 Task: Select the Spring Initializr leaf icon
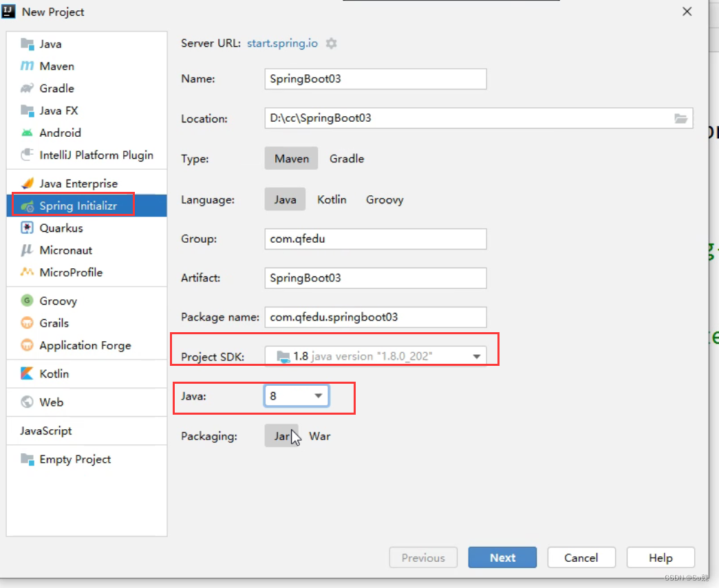pos(27,206)
